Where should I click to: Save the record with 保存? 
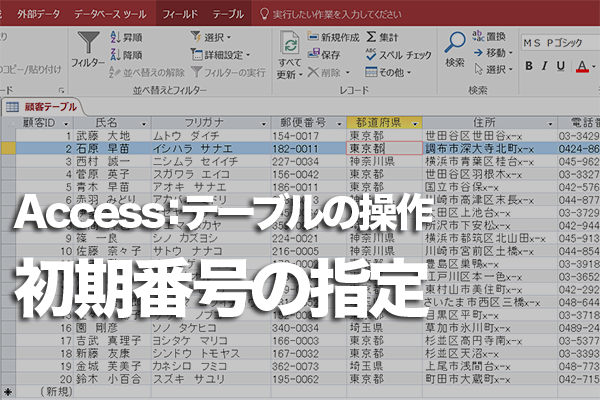coord(324,54)
